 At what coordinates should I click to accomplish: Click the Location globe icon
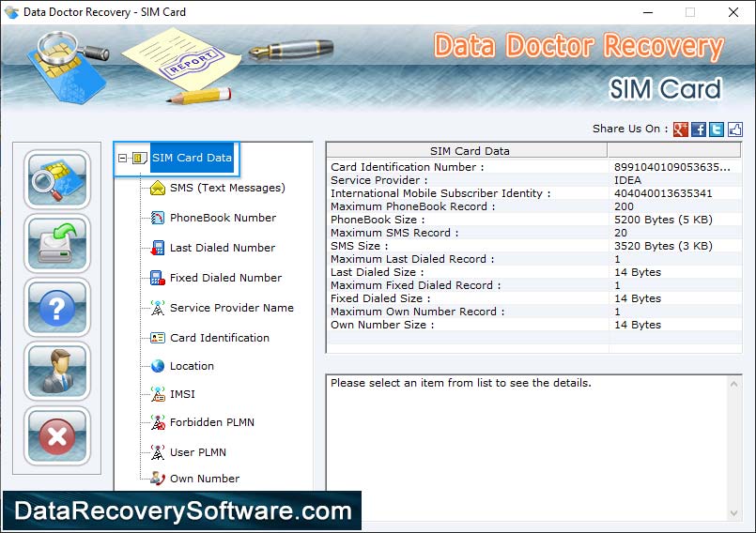coord(158,366)
